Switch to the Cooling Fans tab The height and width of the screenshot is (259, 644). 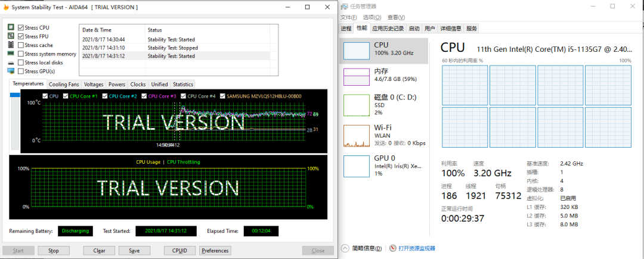(64, 85)
